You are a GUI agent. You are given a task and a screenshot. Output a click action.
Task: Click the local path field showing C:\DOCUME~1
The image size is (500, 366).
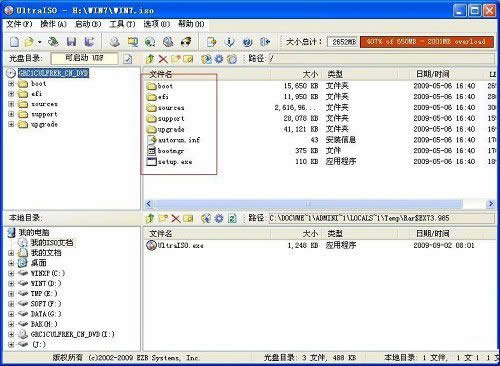point(381,218)
